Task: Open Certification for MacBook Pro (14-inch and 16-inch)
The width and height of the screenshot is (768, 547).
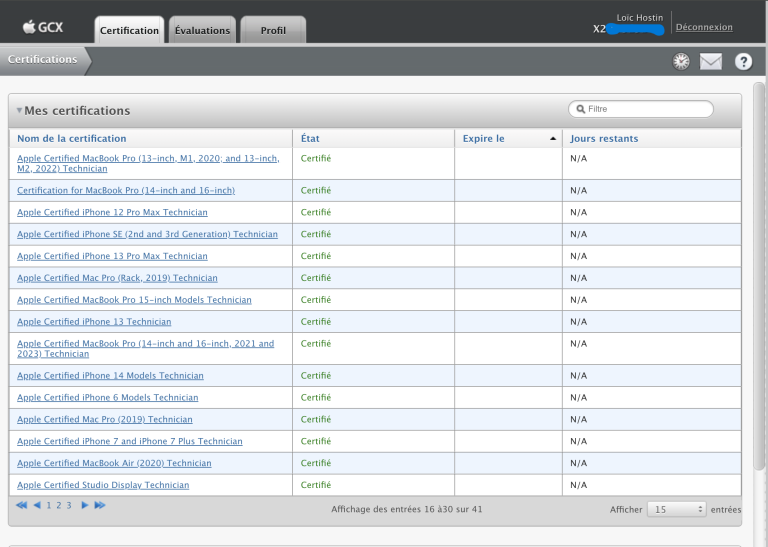Action: point(126,190)
